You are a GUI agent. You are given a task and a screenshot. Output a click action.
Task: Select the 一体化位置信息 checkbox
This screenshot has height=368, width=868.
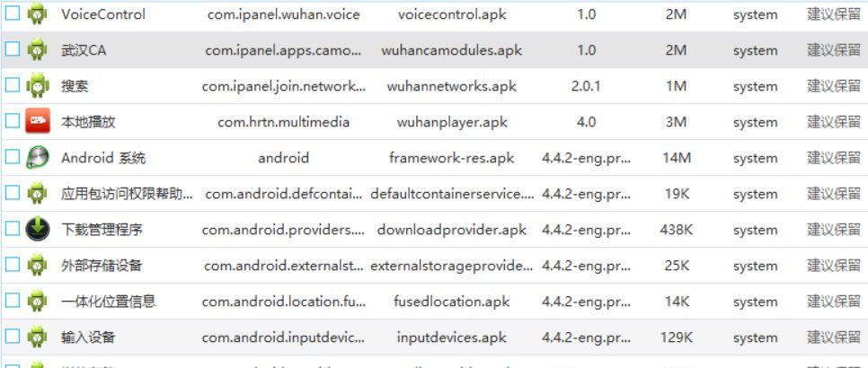(x=13, y=300)
